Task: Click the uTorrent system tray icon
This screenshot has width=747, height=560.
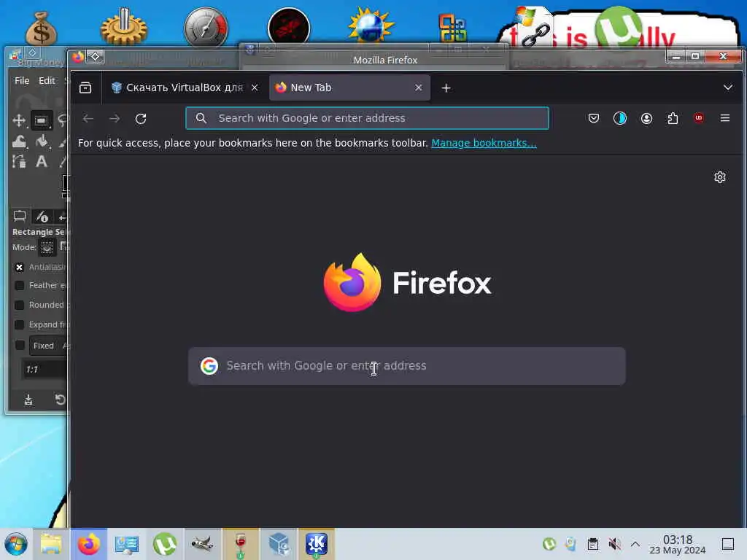Action: (x=549, y=544)
